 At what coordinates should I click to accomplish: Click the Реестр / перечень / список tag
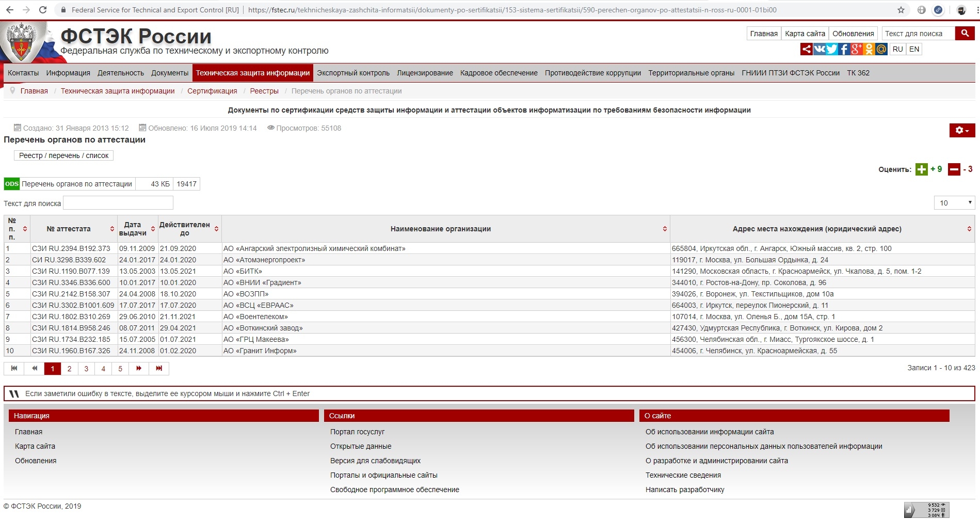point(64,155)
